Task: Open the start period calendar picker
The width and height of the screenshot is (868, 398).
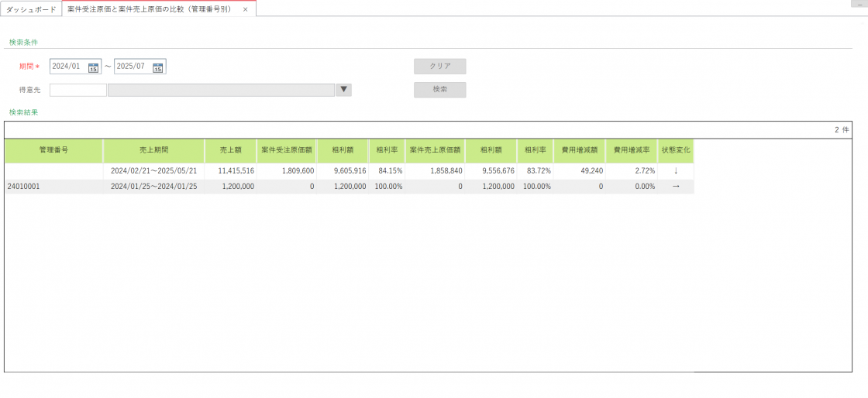Action: point(94,67)
